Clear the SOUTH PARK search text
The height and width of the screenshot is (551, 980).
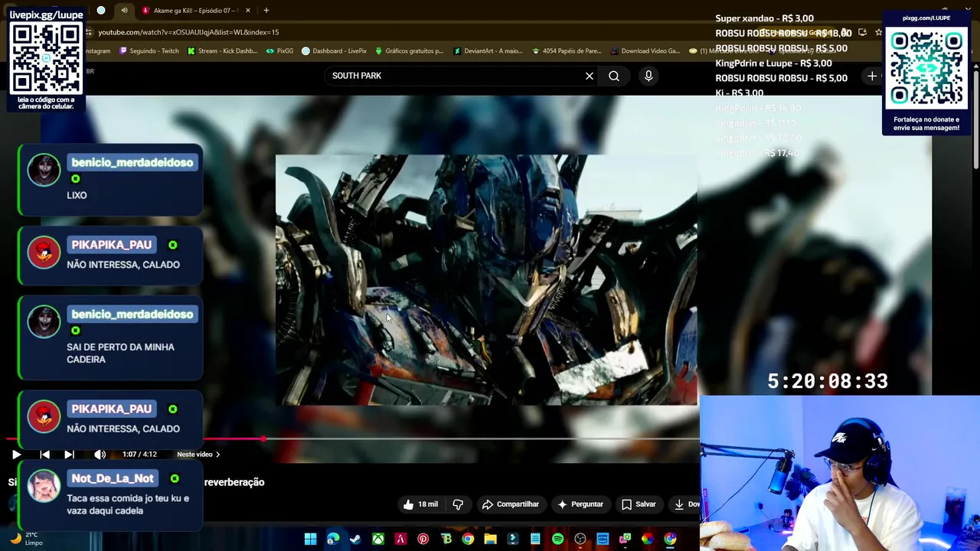590,76
